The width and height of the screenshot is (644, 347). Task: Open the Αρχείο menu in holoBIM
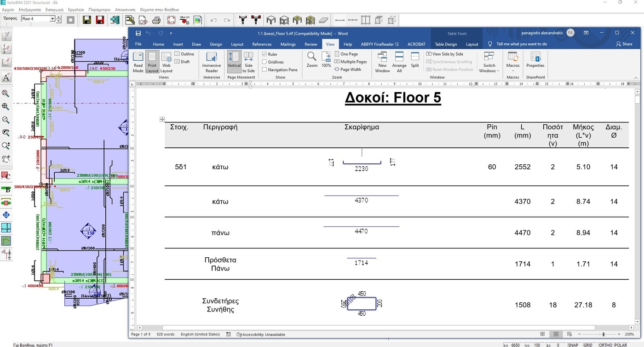(8, 10)
